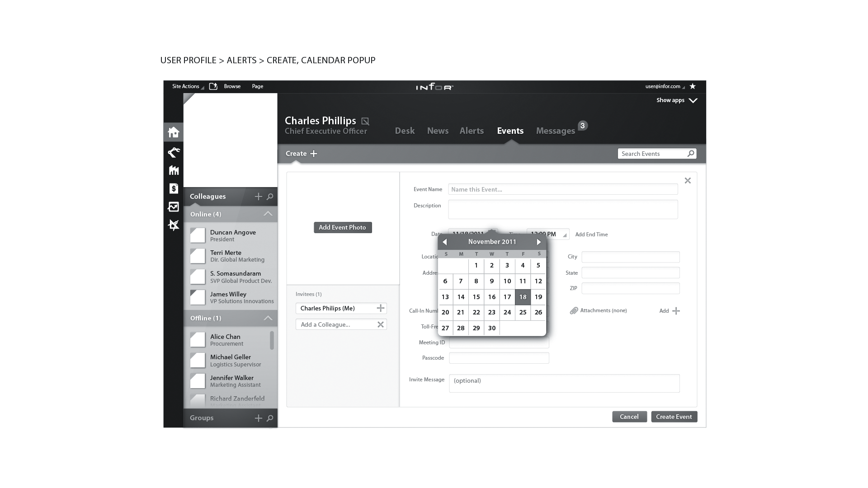868x488 pixels.
Task: Go to next month in calendar
Action: 538,242
